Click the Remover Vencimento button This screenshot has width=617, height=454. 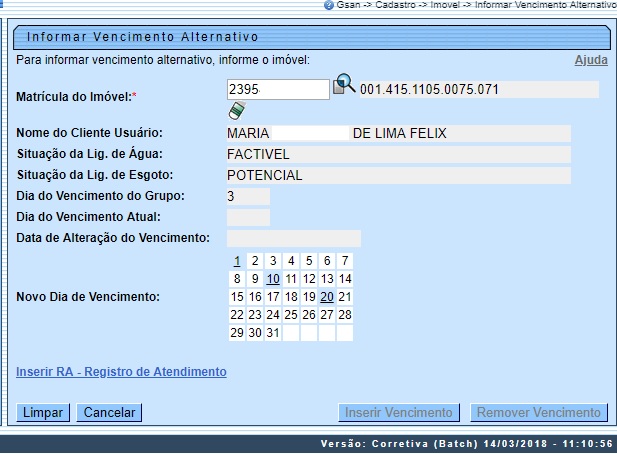540,412
